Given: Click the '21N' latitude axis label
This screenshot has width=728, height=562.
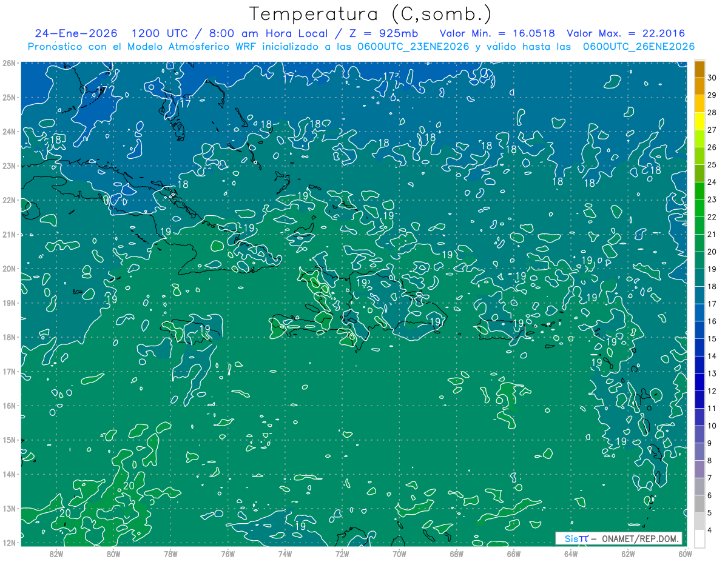Looking at the screenshot, I should click(8, 235).
